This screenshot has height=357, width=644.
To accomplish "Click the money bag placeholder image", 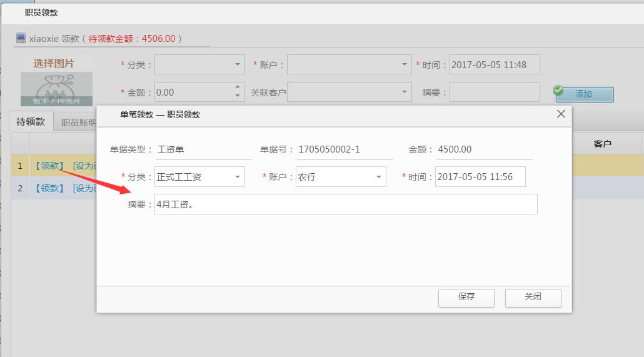I will [56, 88].
